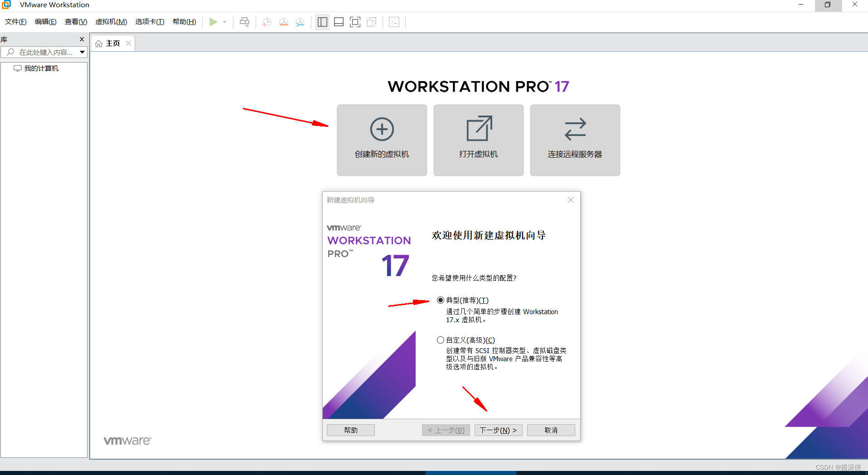The image size is (868, 475).
Task: Click the search magnifier icon in library
Action: coord(10,52)
